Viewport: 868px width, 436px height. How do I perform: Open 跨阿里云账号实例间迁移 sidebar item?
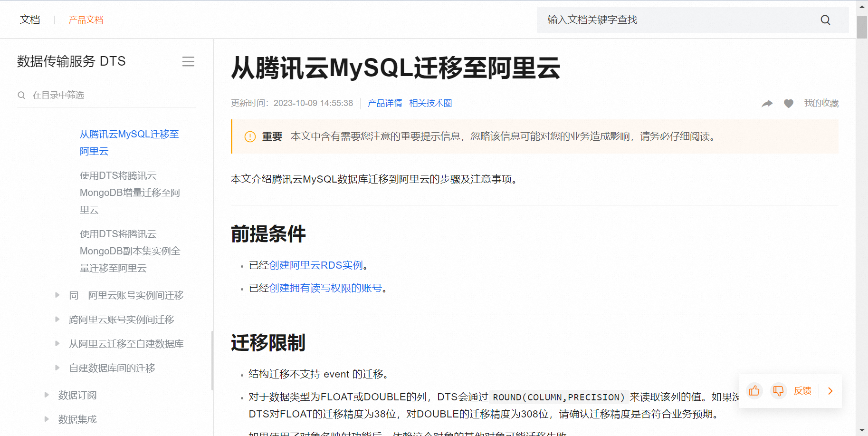point(122,320)
